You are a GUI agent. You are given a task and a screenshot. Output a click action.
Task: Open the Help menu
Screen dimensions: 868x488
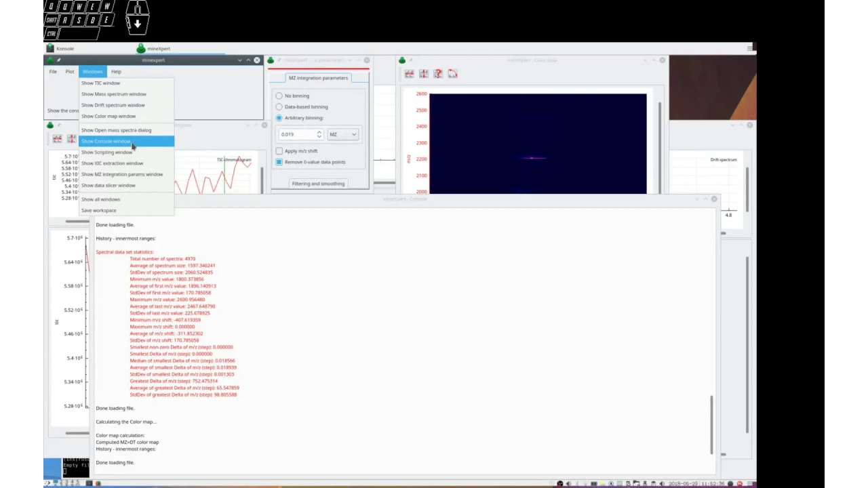(x=116, y=72)
